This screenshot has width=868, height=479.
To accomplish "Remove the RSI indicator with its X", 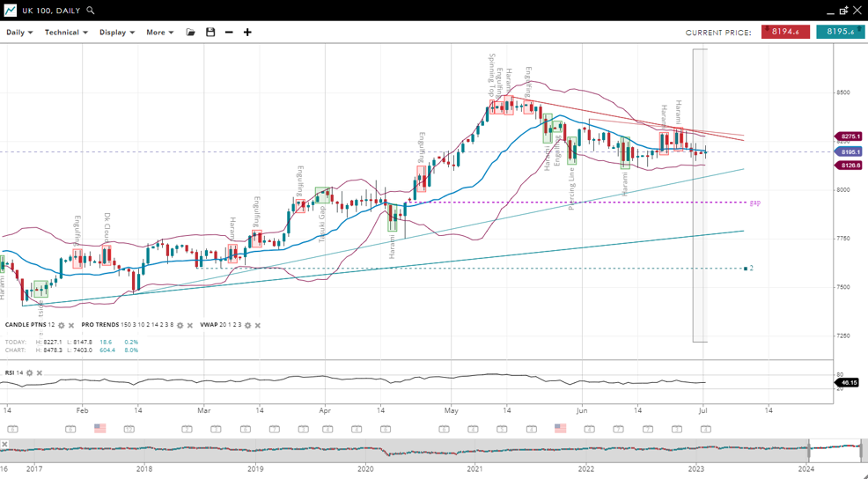I will coord(40,372).
